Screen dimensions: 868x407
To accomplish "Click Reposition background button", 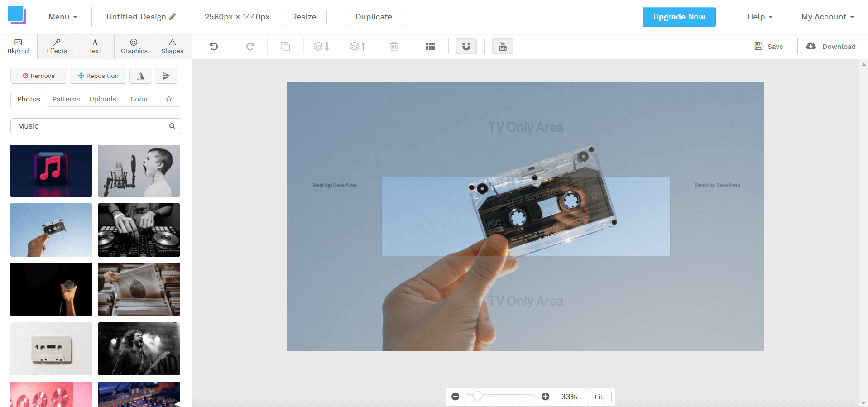I will [98, 76].
